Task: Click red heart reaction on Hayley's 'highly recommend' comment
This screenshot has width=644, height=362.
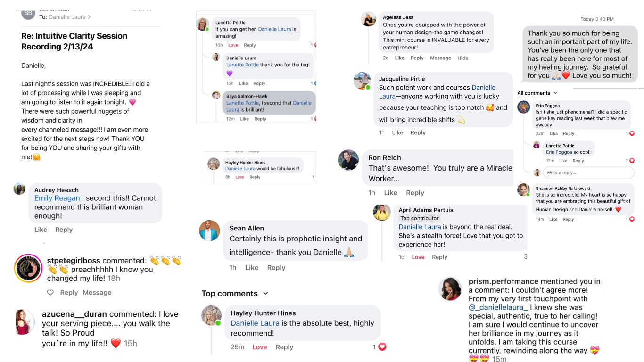Action: pos(382,347)
